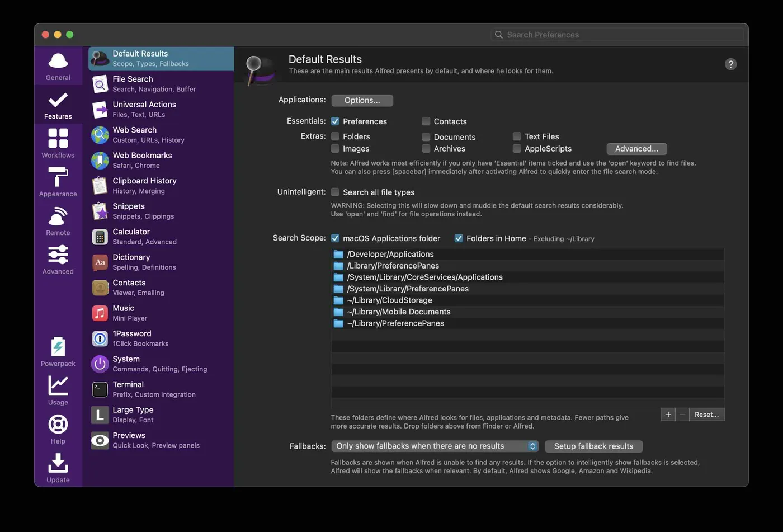783x532 pixels.
Task: Disable macOS Applications folder search scope
Action: 335,238
